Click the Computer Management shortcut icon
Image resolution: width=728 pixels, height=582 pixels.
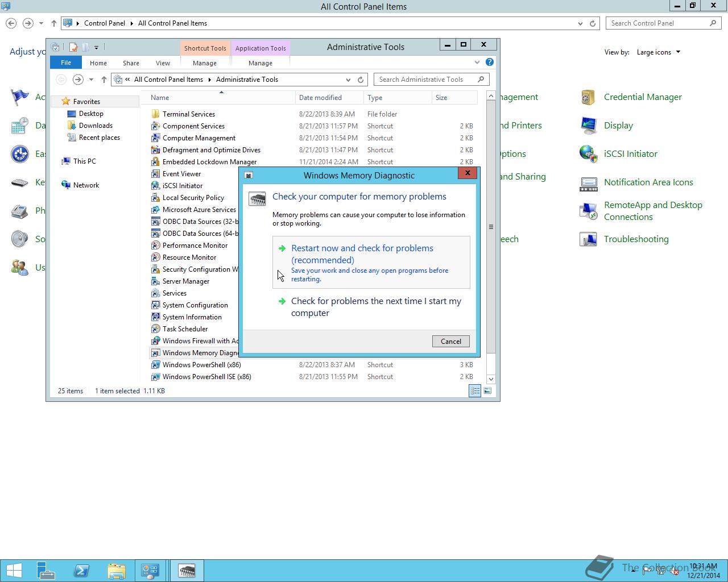[x=155, y=138]
